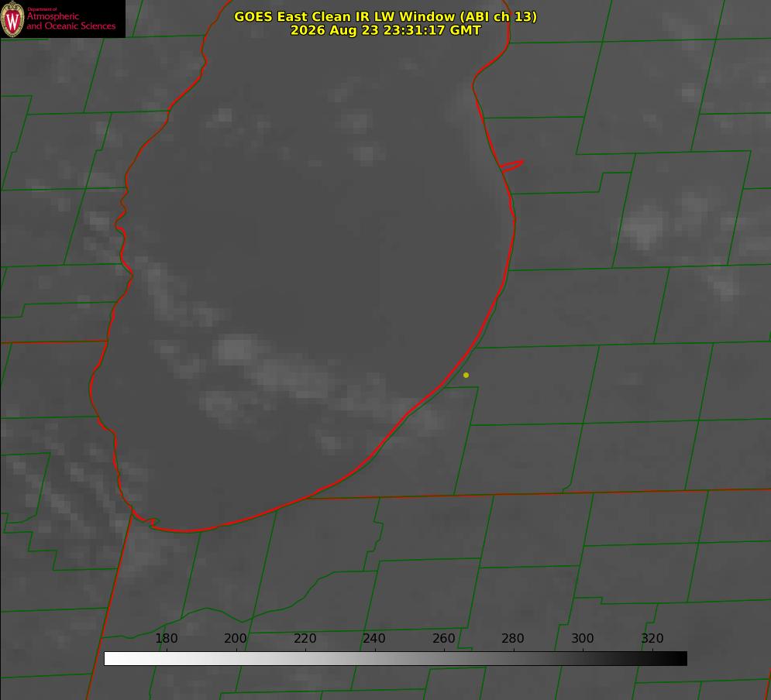Click the yellow location marker dot
The image size is (771, 700).
(466, 375)
